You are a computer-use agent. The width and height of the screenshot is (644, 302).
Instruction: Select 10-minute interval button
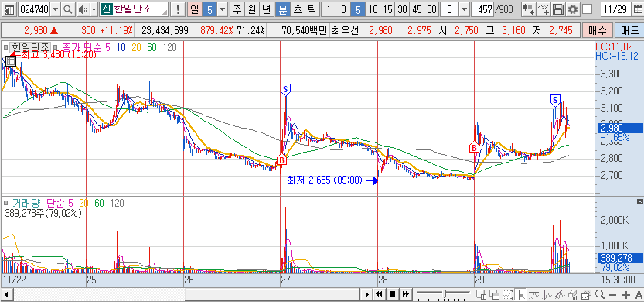[x=373, y=9]
